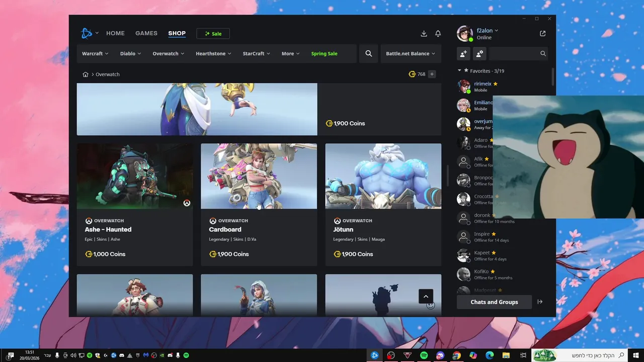Open action center notification icon
The image size is (644, 362).
tap(10, 355)
